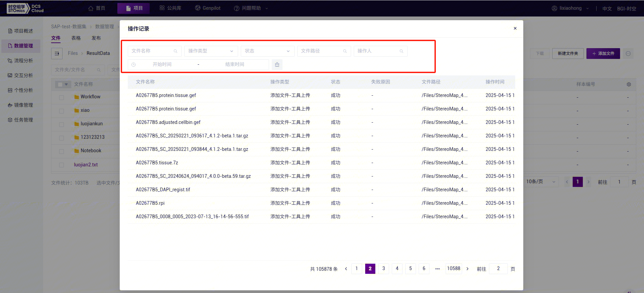Check the luojian2.txt file checkbox
This screenshot has width=644, height=293.
coord(62,165)
